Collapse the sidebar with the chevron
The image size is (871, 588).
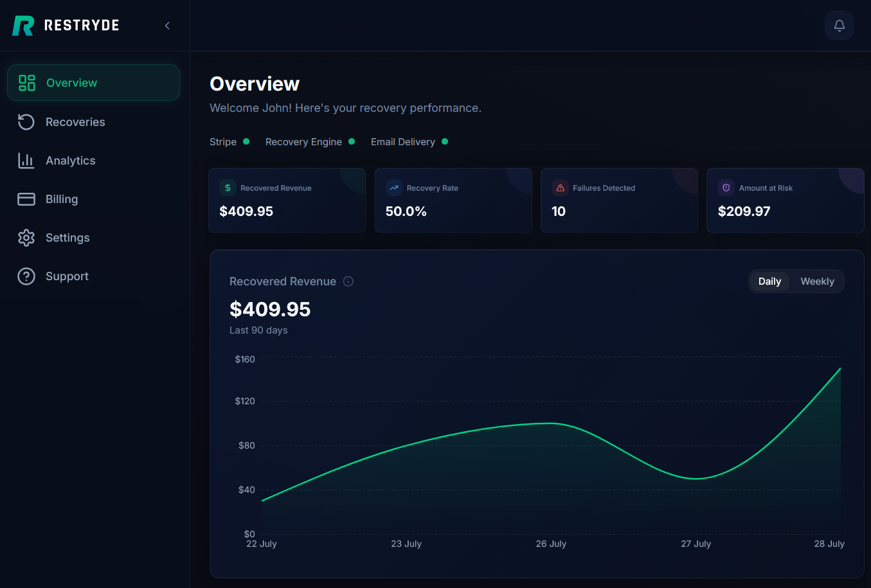coord(167,26)
